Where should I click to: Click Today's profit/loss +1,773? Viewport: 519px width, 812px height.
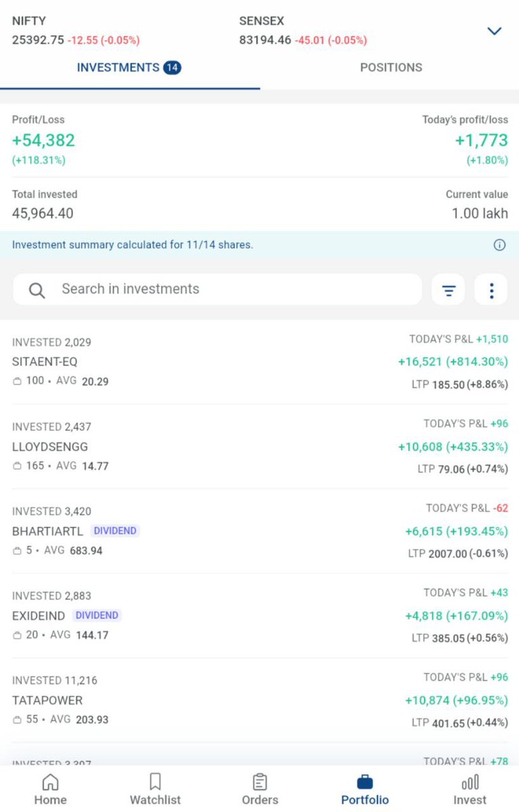(x=481, y=141)
